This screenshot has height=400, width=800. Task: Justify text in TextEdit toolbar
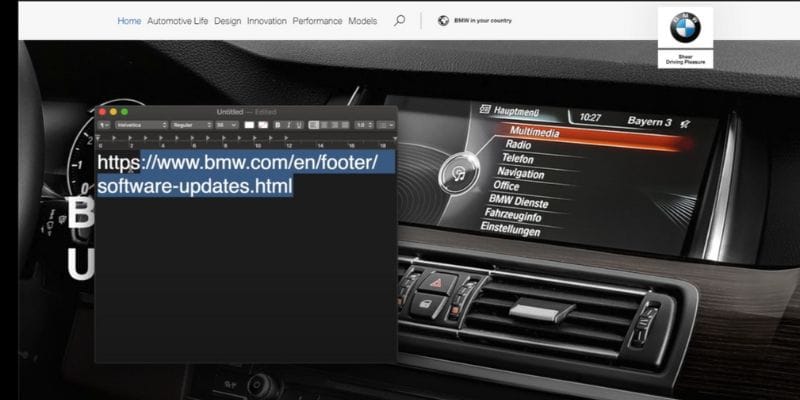[345, 125]
